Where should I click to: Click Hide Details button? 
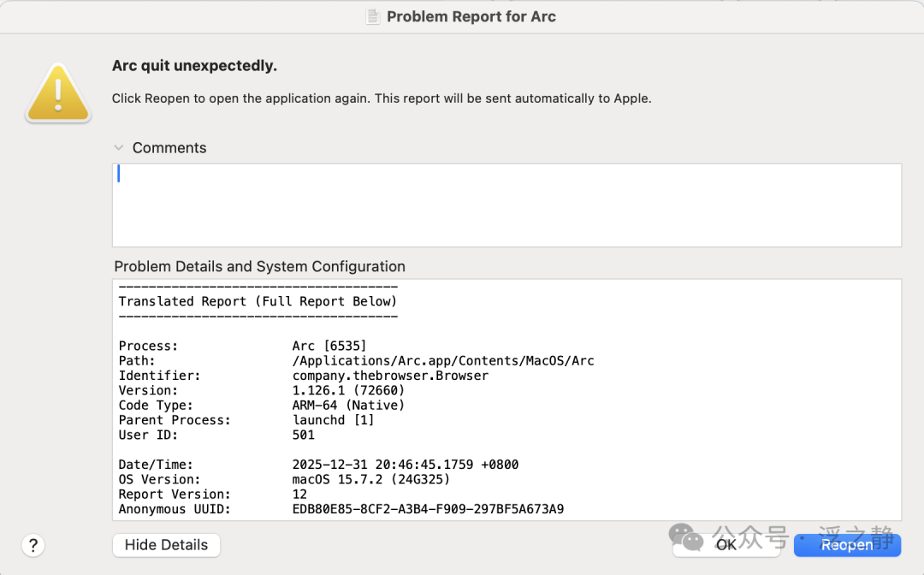(166, 545)
